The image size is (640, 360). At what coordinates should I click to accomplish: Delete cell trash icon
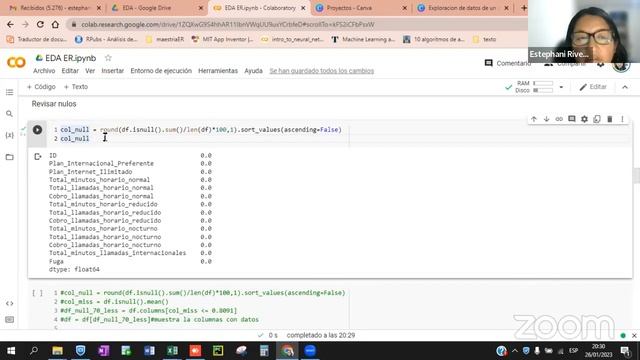pos(610,119)
